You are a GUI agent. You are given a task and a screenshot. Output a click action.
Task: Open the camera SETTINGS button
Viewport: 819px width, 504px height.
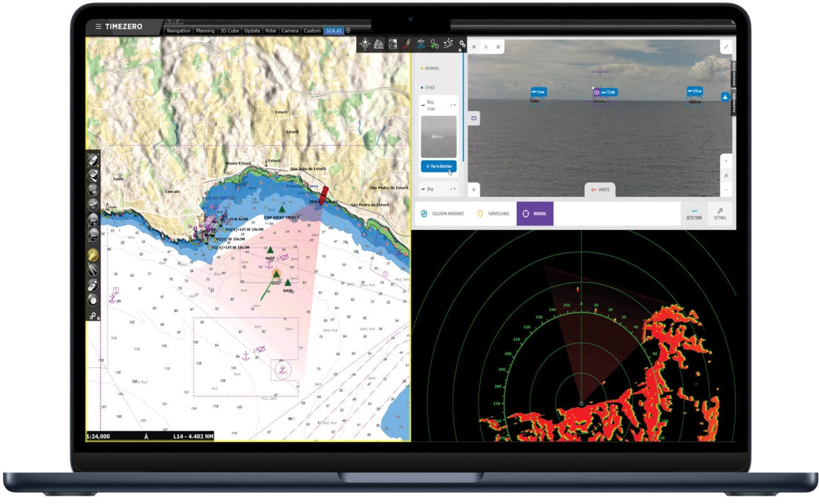point(720,213)
